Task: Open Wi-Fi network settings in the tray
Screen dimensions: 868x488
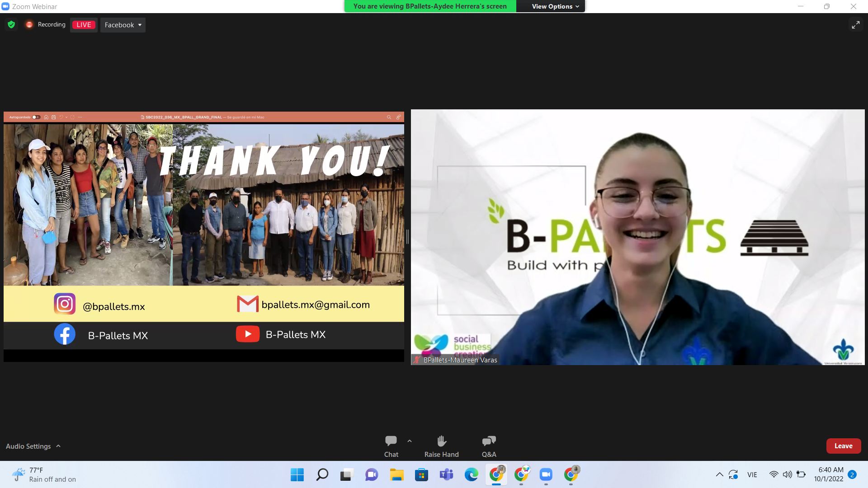Action: [774, 474]
